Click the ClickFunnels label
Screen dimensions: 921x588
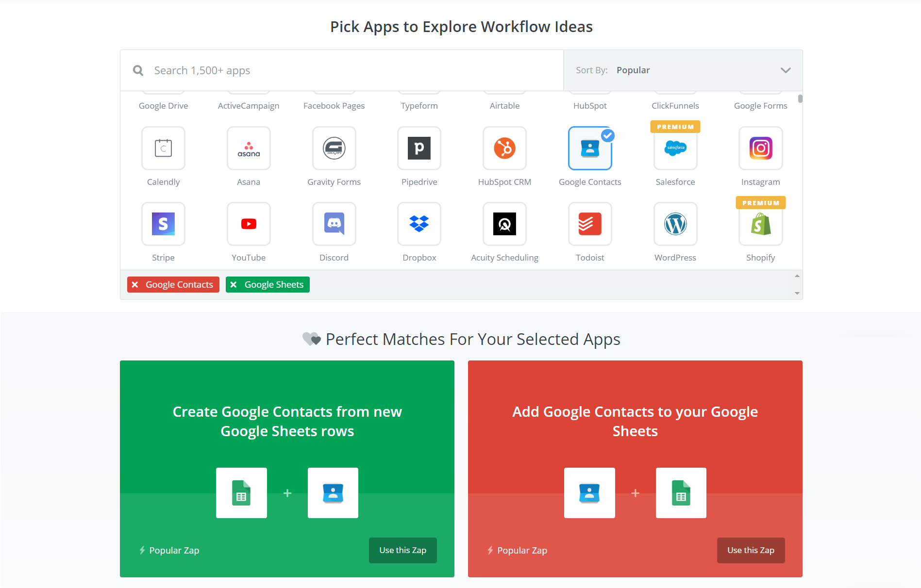pos(675,106)
